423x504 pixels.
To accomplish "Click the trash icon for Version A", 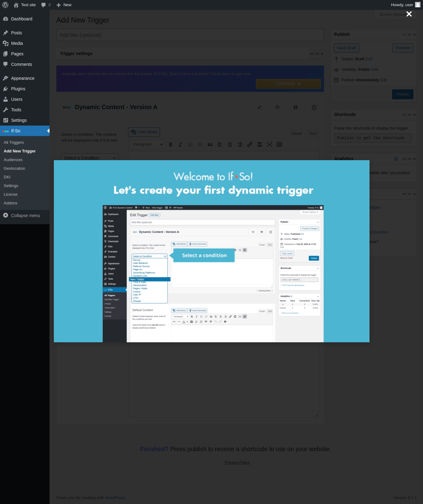I will pyautogui.click(x=314, y=107).
